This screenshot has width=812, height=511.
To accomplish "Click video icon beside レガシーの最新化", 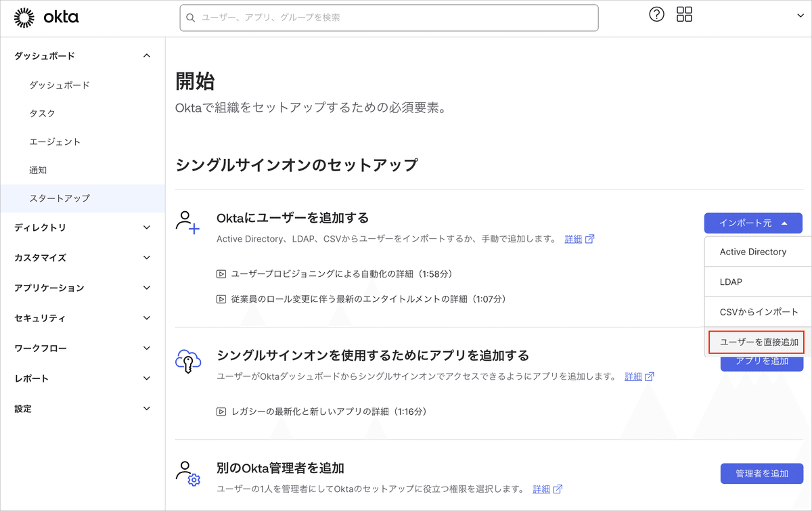I will (x=221, y=411).
